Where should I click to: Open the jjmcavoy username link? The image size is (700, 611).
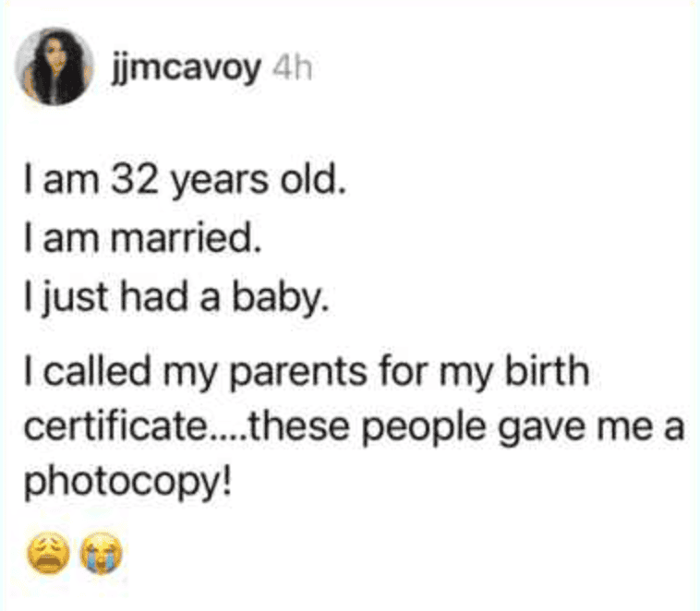coord(185,69)
